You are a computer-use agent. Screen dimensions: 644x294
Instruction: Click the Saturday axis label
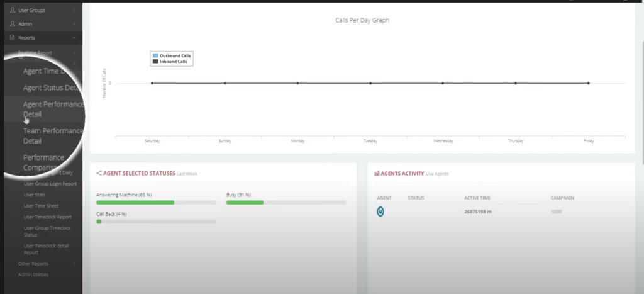[x=152, y=140]
